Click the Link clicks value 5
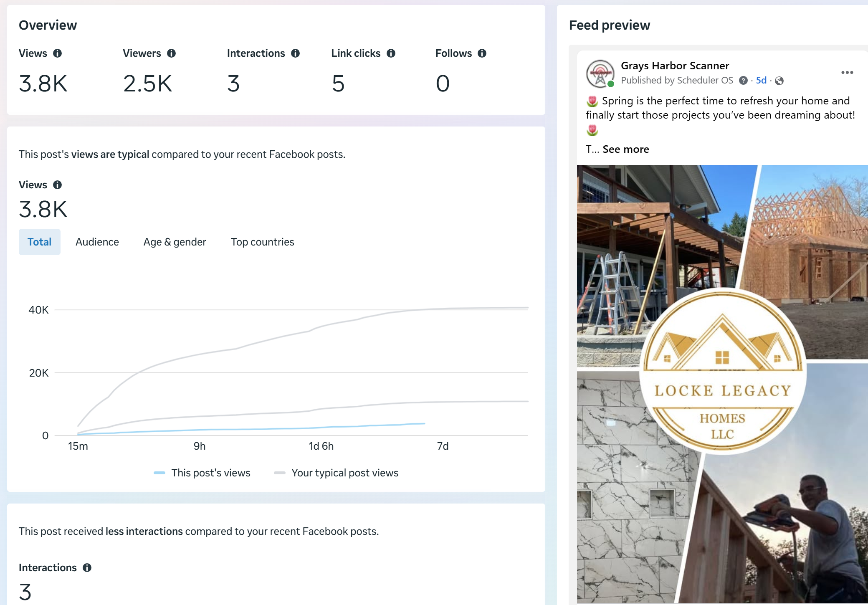The image size is (868, 605). pos(338,84)
